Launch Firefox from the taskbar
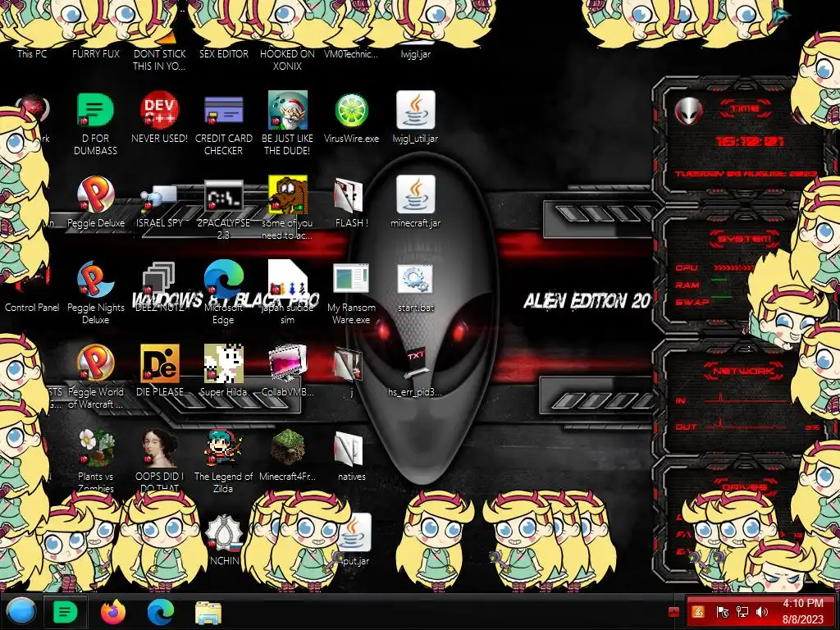The height and width of the screenshot is (630, 840). tap(113, 611)
